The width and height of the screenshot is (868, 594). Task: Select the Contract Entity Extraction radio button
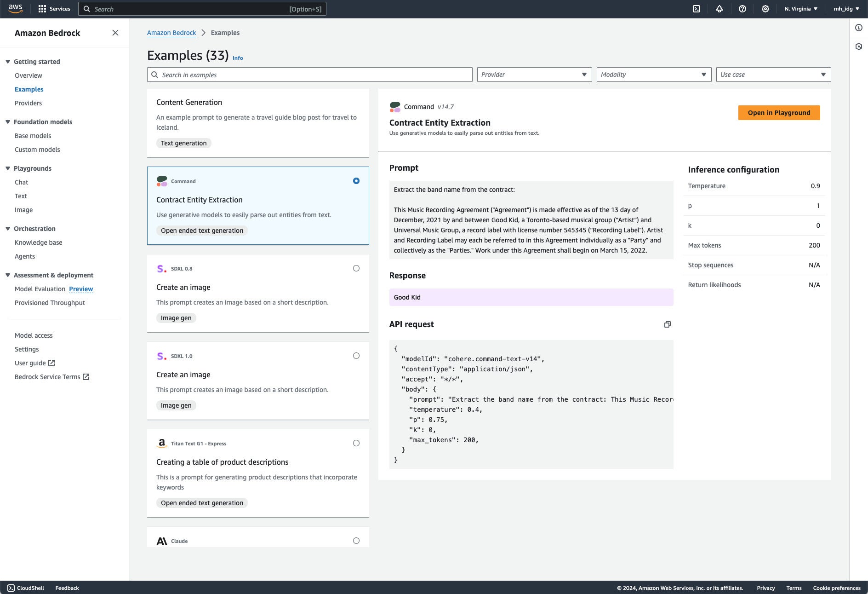click(x=356, y=181)
